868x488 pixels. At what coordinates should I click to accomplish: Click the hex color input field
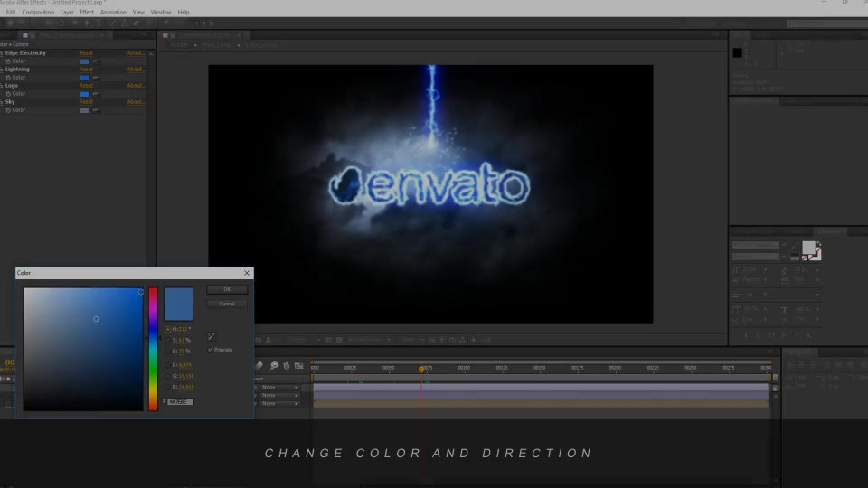click(181, 401)
